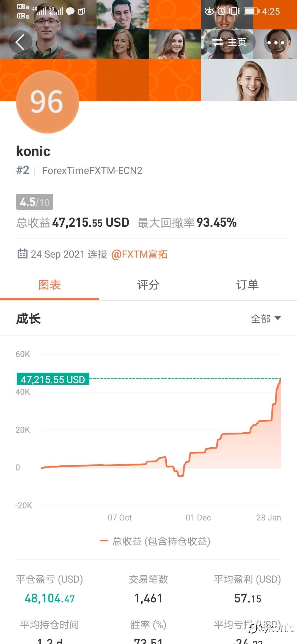Tap the 1,461 trade count value
Image resolution: width=297 pixels, height=644 pixels.
pyautogui.click(x=148, y=598)
